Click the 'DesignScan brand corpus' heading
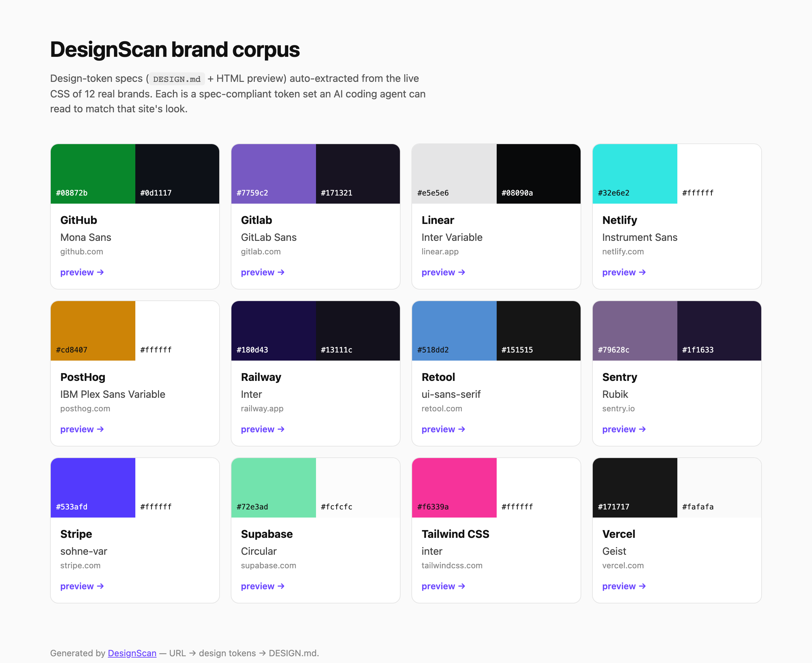 coord(175,50)
